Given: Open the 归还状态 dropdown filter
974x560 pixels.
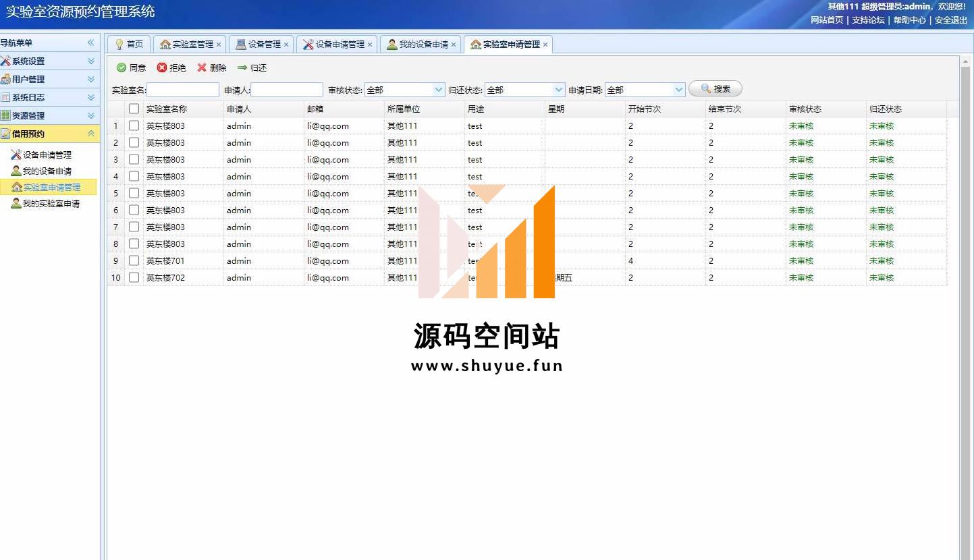Looking at the screenshot, I should 559,90.
